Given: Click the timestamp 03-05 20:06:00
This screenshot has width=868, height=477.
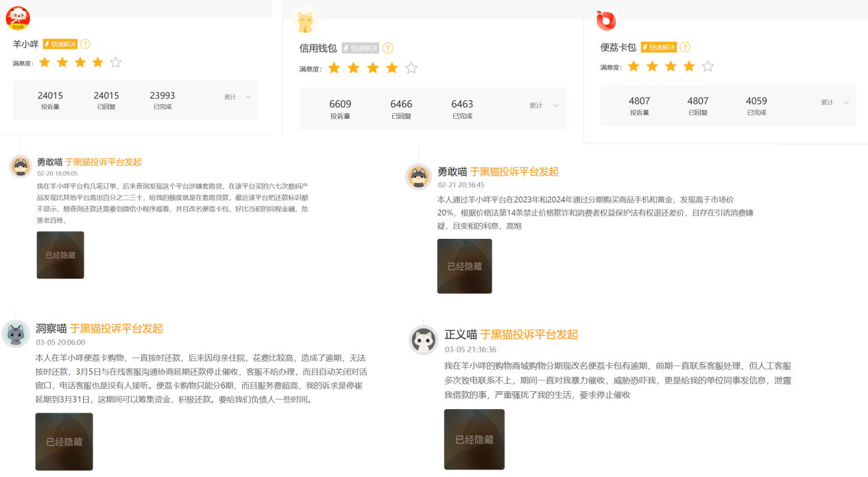Looking at the screenshot, I should pyautogui.click(x=60, y=342).
